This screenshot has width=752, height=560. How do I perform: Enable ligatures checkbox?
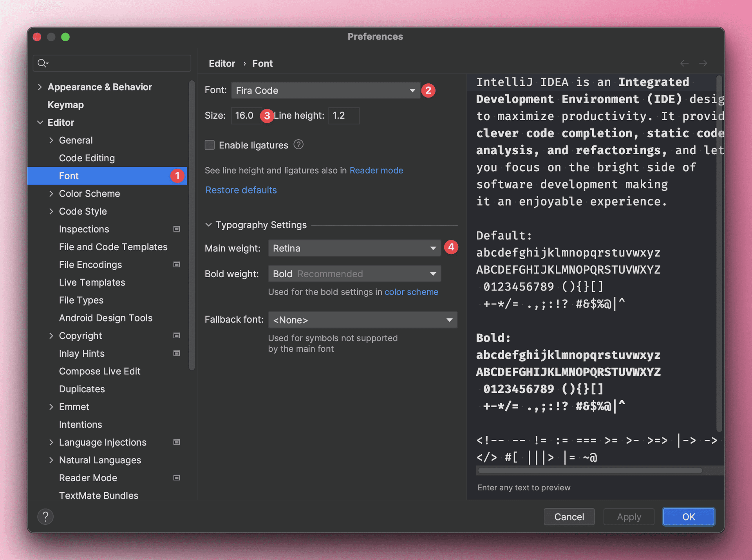coord(210,145)
